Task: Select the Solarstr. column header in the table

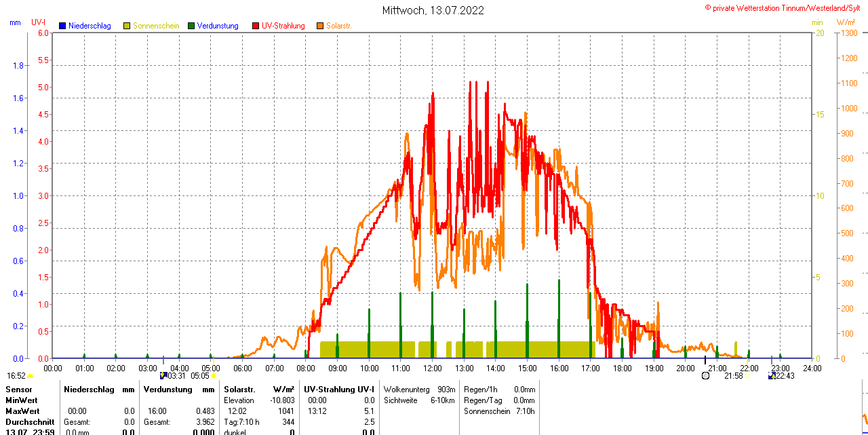Action: [239, 390]
